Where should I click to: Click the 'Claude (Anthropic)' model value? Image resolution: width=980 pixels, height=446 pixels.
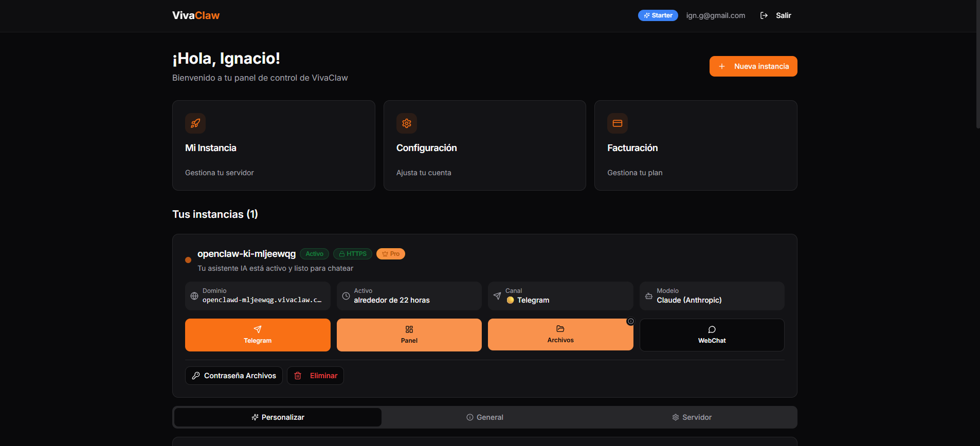coord(689,300)
